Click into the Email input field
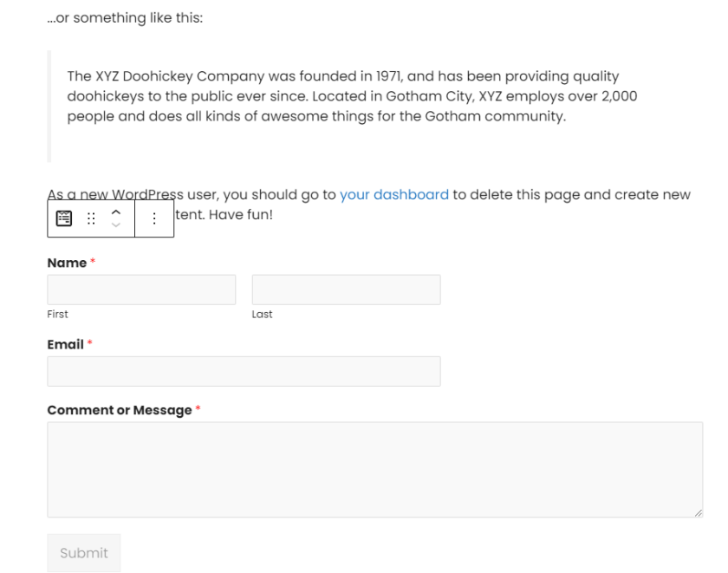Screen dimensions: 728x573 pyautogui.click(x=244, y=372)
